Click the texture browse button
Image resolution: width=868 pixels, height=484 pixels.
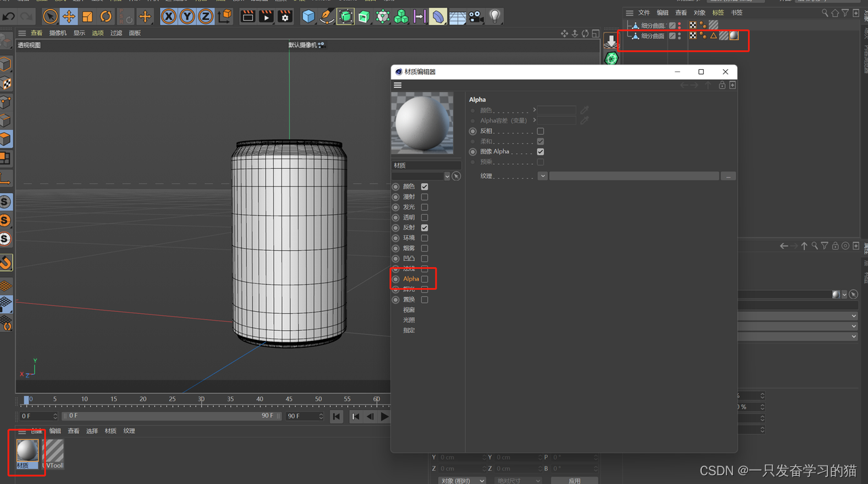pyautogui.click(x=728, y=176)
